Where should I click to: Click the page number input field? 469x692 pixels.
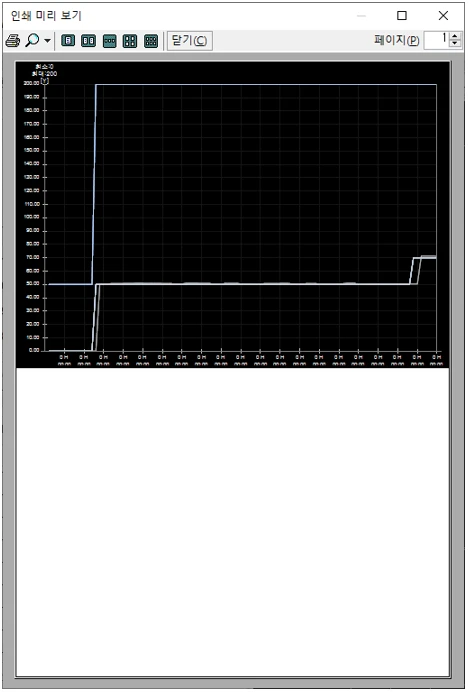click(x=436, y=41)
